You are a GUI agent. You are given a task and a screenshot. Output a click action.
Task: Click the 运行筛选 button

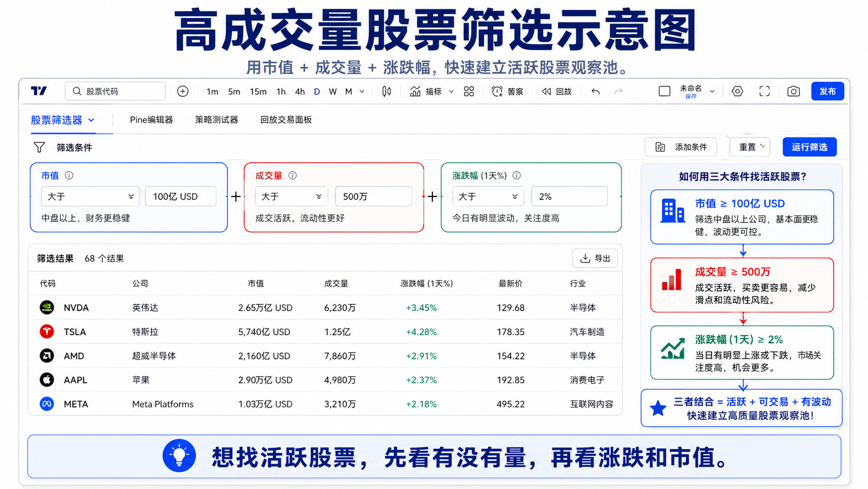(809, 147)
